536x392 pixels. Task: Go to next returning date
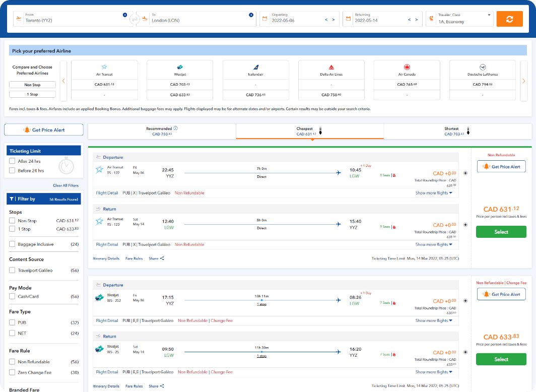coord(416,20)
